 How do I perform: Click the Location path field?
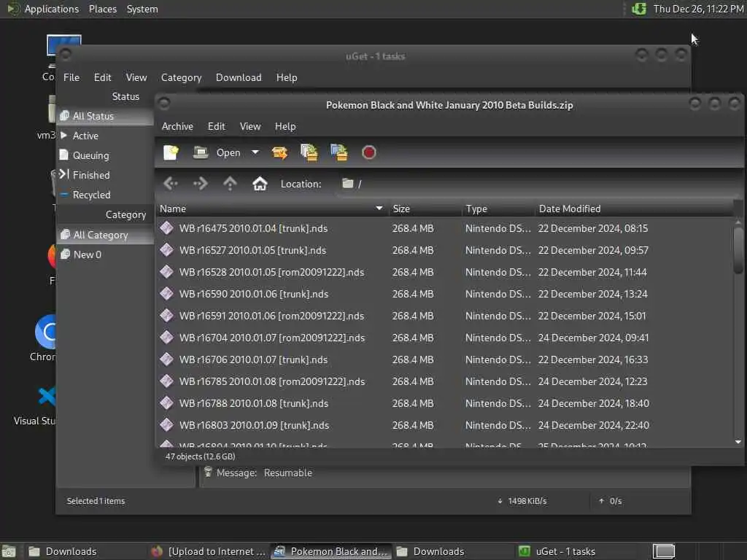coord(538,184)
